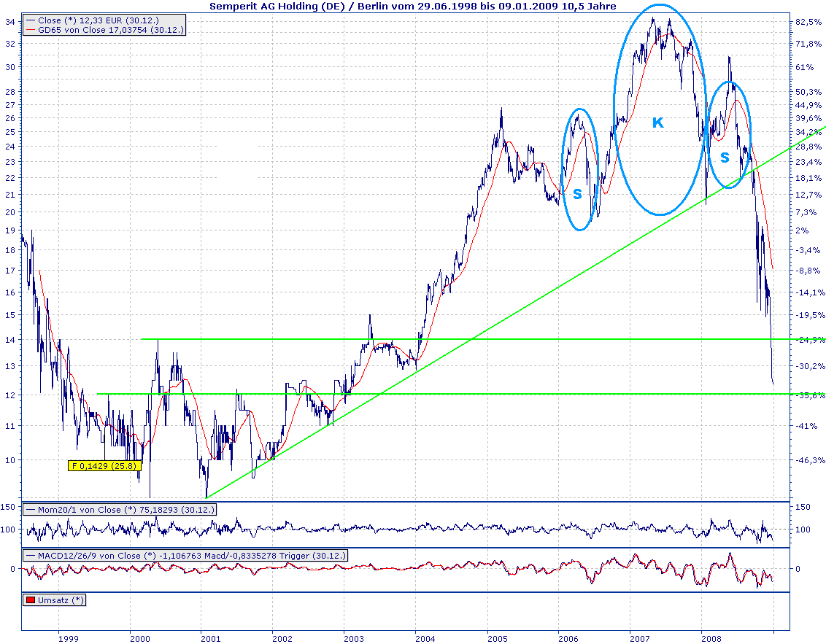826x644 pixels.
Task: Click price label 26 on left axis
Action: pyautogui.click(x=10, y=118)
